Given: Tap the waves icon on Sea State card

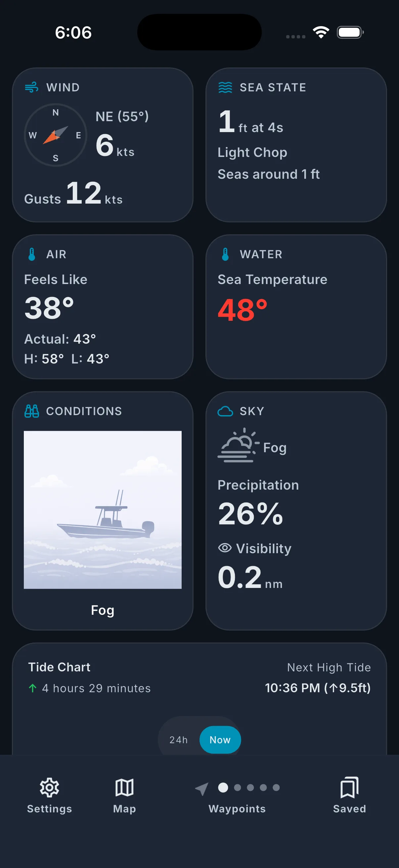Looking at the screenshot, I should point(225,87).
